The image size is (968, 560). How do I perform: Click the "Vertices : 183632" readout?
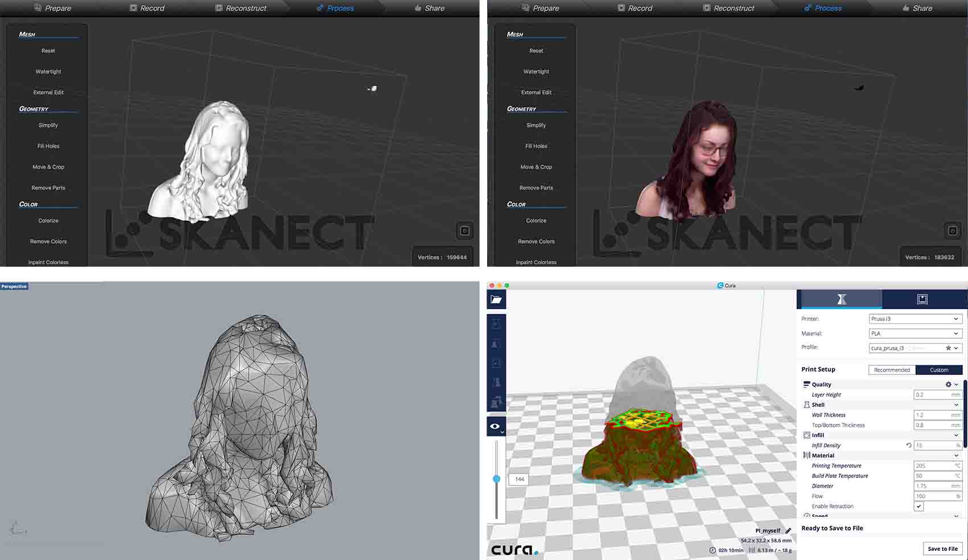[930, 257]
